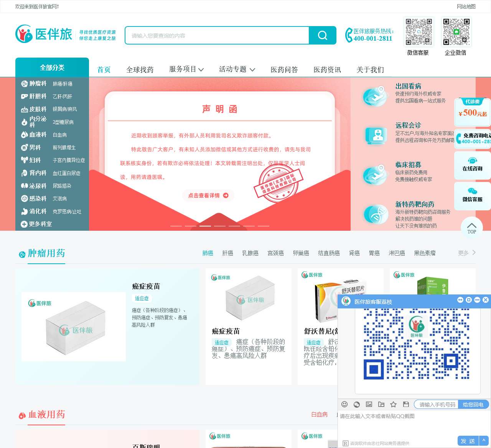Select the emoji smiley icon in chat toolbar
491x448 pixels.
(344, 404)
